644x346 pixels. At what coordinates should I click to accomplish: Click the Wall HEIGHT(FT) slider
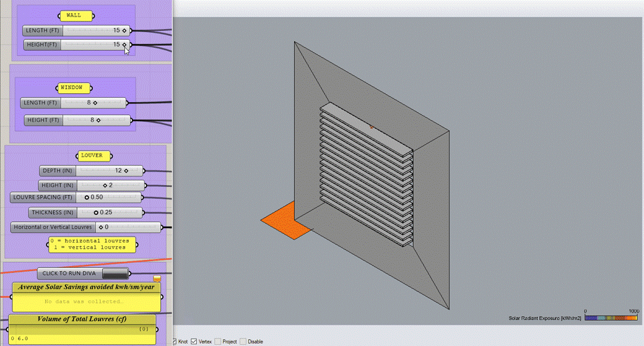click(77, 45)
